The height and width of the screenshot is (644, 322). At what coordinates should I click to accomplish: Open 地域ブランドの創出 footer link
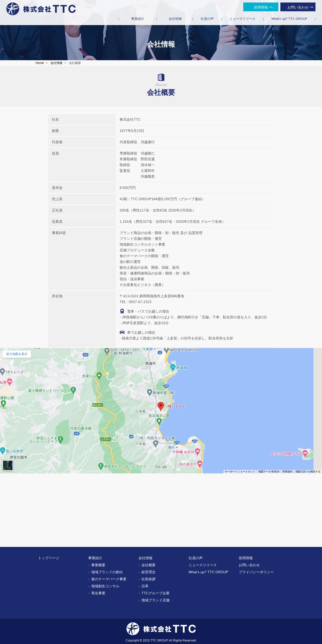(107, 572)
